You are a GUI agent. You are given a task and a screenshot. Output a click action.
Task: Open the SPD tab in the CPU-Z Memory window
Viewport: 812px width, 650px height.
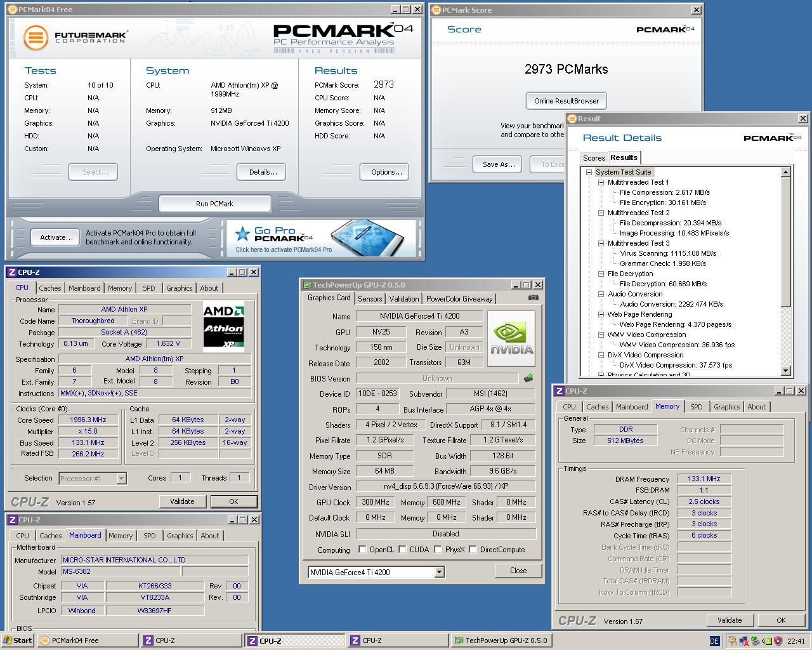696,407
